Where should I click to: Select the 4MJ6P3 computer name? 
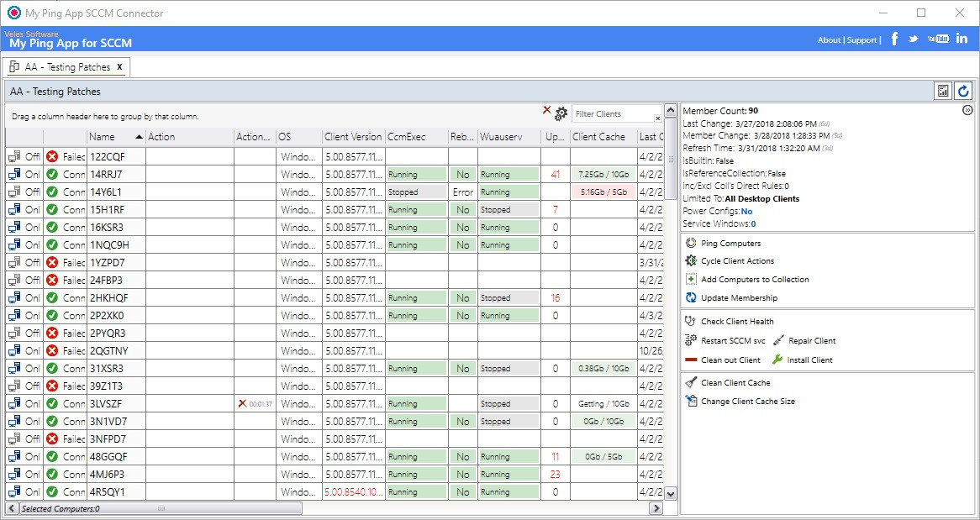click(107, 475)
